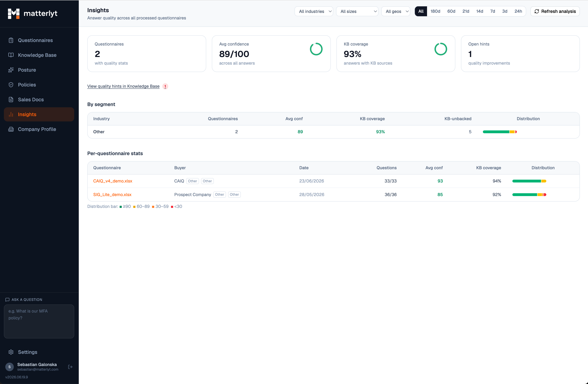Click the 23/06/2026 date cell
Image resolution: width=588 pixels, height=384 pixels.
pos(311,181)
